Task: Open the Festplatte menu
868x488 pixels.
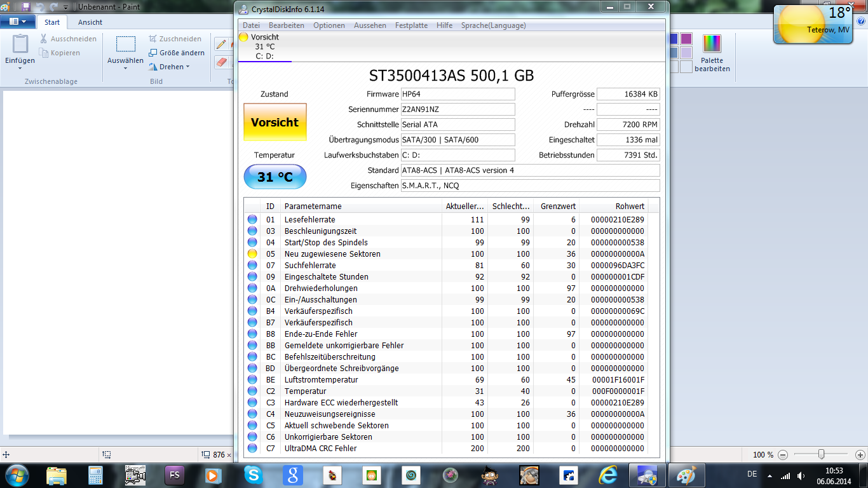Action: (x=411, y=25)
